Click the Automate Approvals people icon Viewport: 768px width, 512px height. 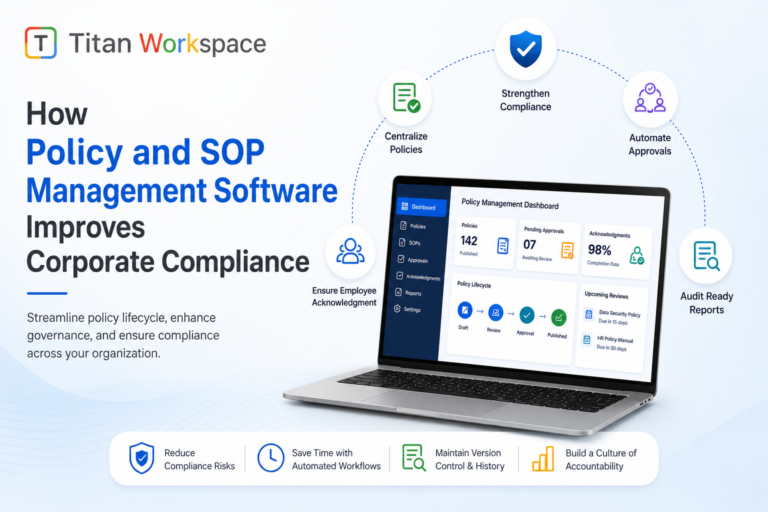point(650,98)
